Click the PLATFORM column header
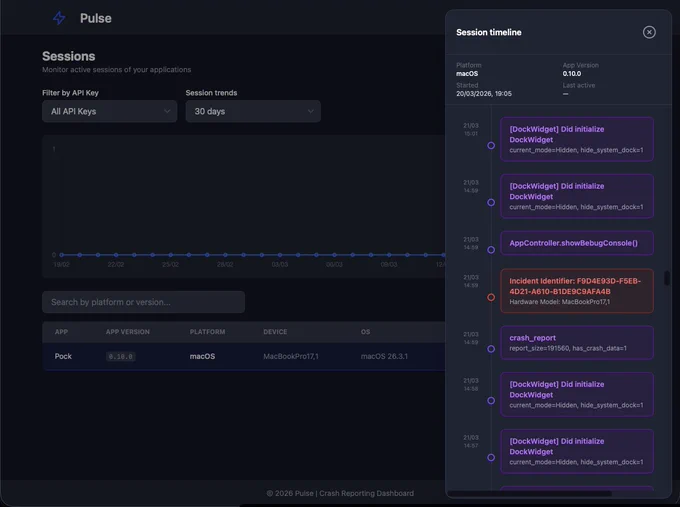The image size is (680, 507). click(207, 332)
